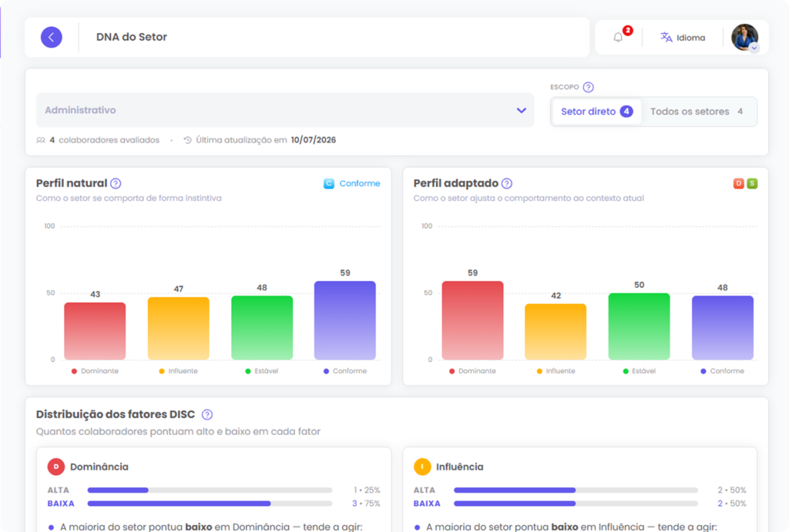789x532 pixels.
Task: Click help icon next to Distribuição dos fatores DISC
Action: 207,415
